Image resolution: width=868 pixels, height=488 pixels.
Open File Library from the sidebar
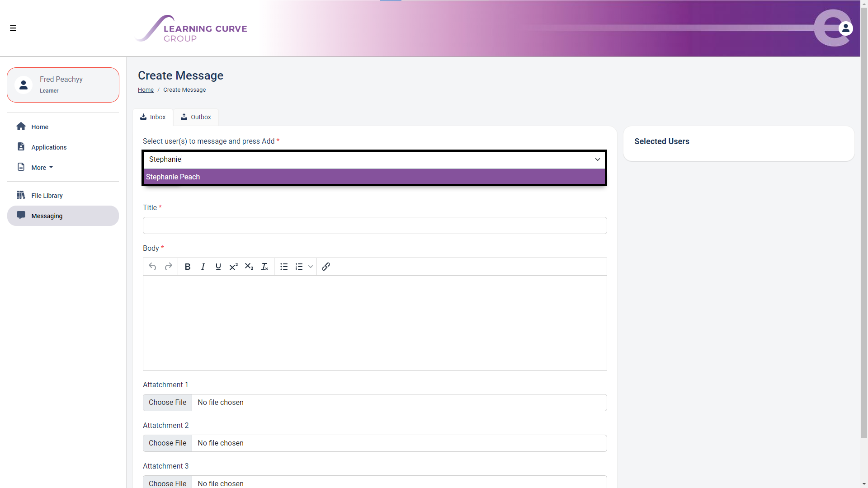point(63,195)
